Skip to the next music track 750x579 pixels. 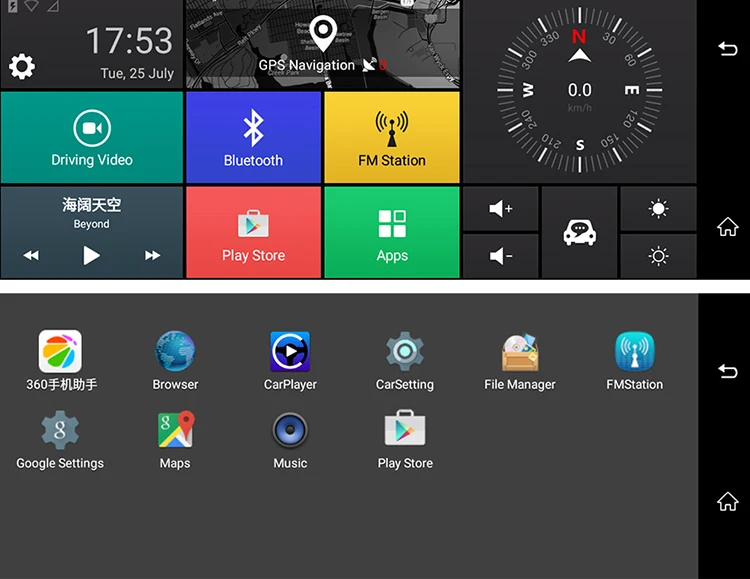(x=152, y=255)
